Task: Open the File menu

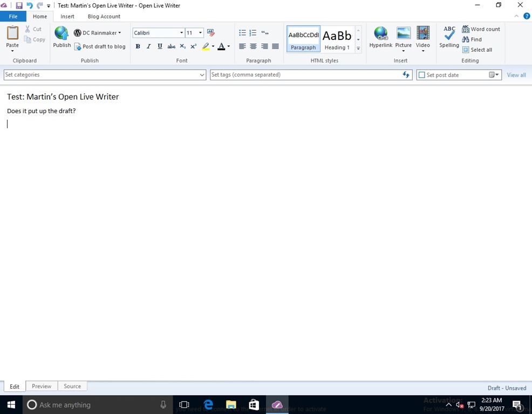Action: [13, 16]
